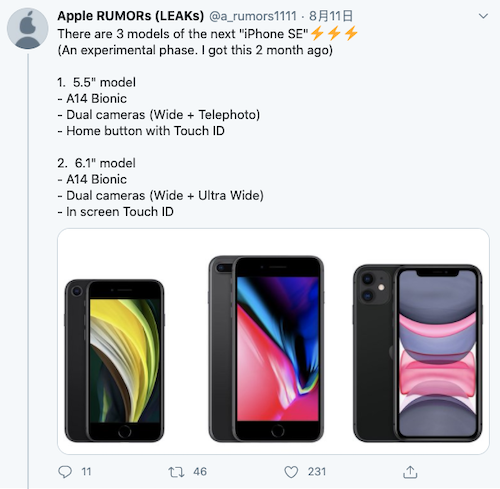Open the 8月11日 tweet date link
Image resolution: width=500 pixels, height=489 pixels.
pyautogui.click(x=331, y=16)
